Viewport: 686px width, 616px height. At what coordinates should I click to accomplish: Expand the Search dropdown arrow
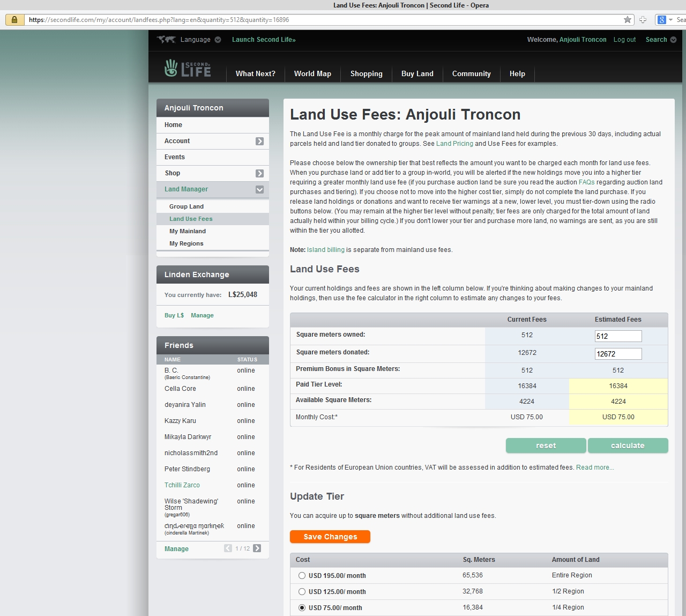pos(674,40)
